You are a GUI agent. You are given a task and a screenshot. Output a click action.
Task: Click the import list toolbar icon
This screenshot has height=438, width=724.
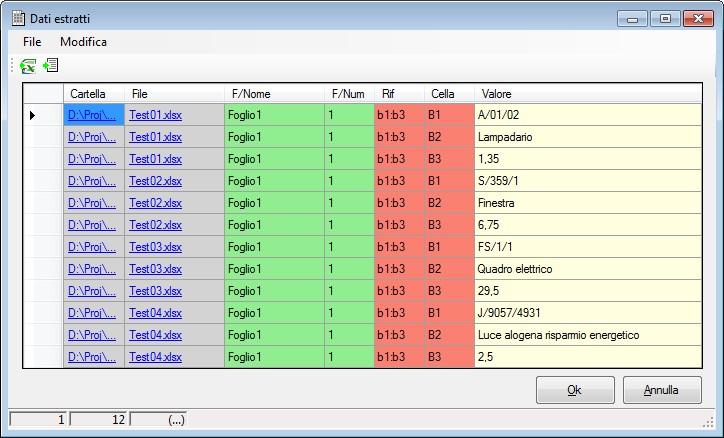pyautogui.click(x=50, y=66)
